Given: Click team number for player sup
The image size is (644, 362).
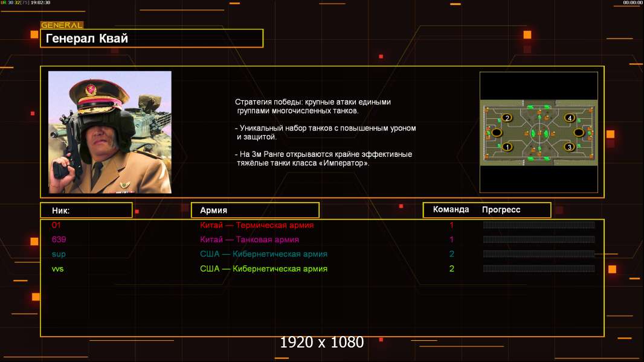Looking at the screenshot, I should [451, 254].
